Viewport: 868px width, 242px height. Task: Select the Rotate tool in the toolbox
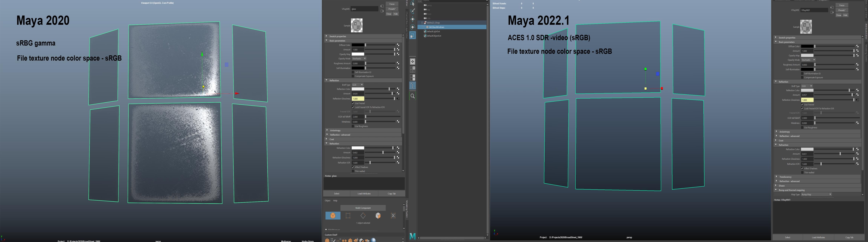pyautogui.click(x=413, y=27)
